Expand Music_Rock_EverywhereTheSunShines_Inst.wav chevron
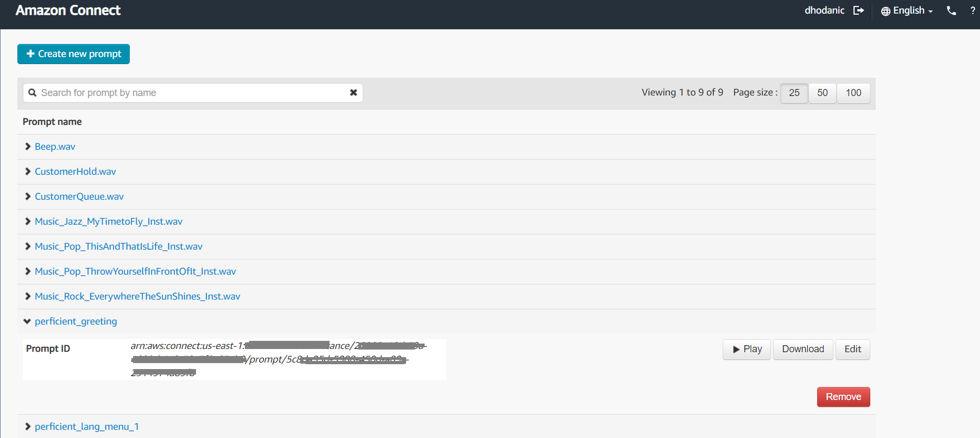Viewport: 980px width, 438px height. (28, 296)
